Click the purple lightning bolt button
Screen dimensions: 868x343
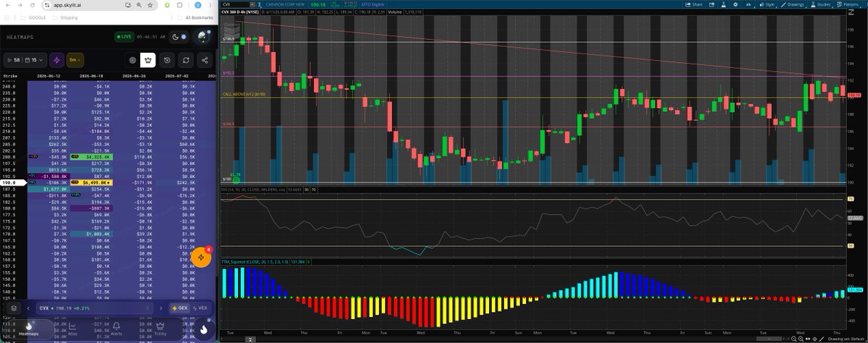[x=56, y=60]
